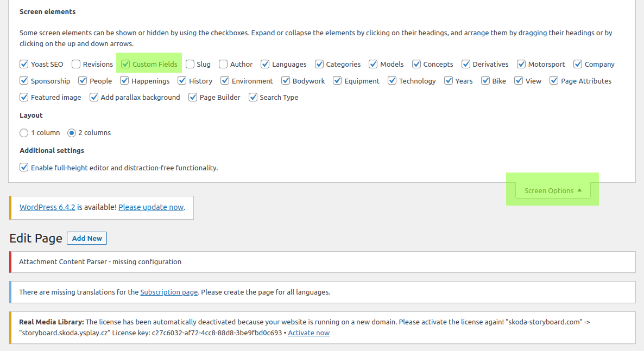Collapse the Screen Options panel
This screenshot has height=351, width=644.
pos(553,190)
